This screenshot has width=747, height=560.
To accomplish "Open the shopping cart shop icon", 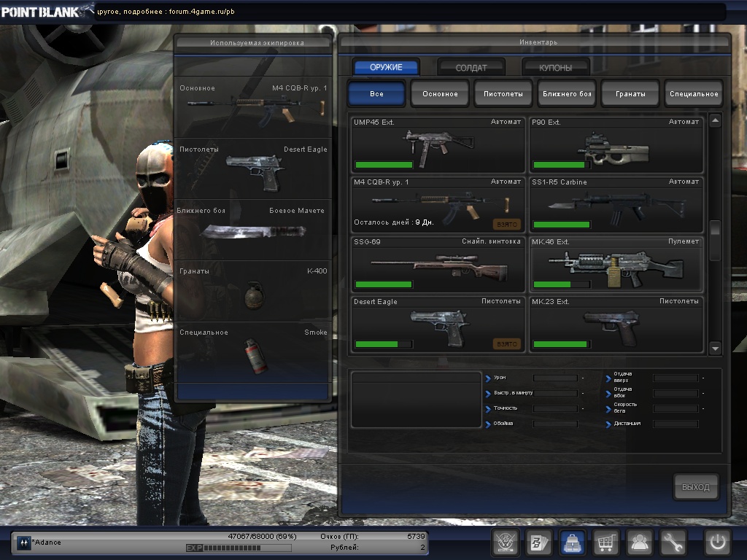I will pyautogui.click(x=605, y=542).
